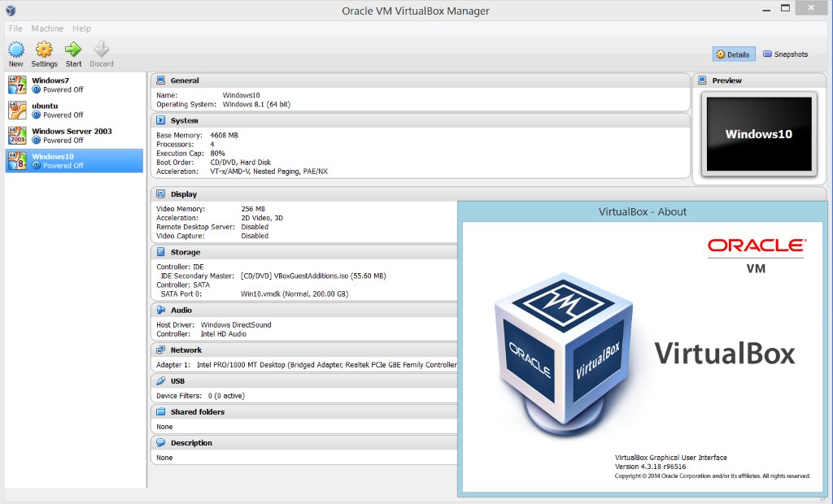Viewport: 833px width, 504px height.
Task: Click the Shared folders section icon
Action: [160, 411]
